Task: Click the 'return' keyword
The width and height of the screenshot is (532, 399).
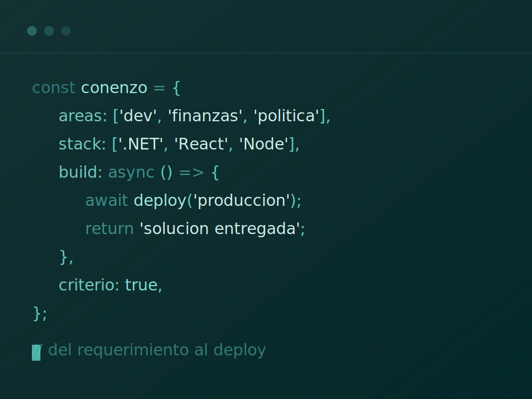Action: click(110, 229)
